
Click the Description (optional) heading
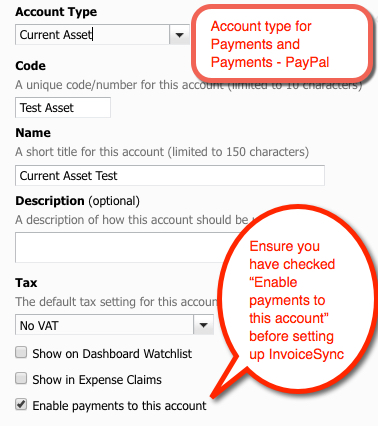point(77,201)
